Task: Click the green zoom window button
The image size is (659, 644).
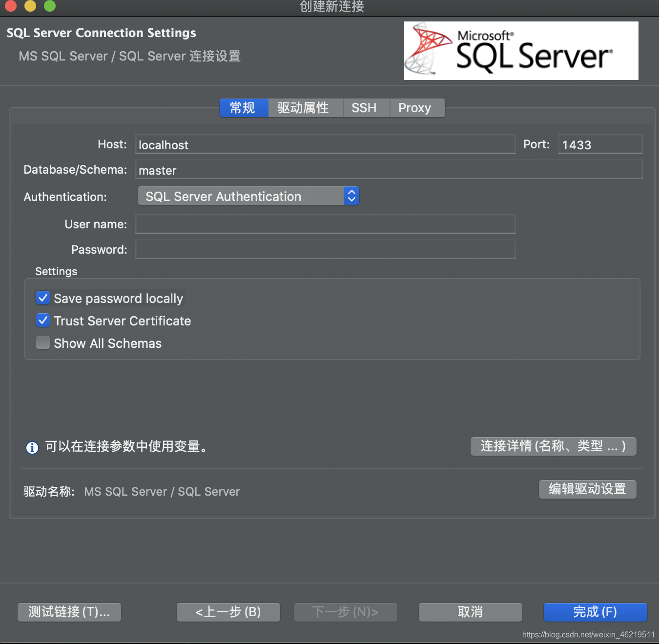Action: click(x=50, y=5)
